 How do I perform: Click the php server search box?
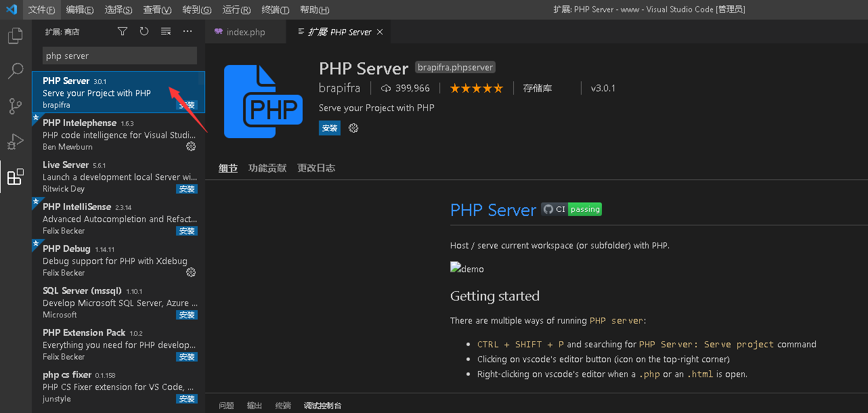pos(119,55)
